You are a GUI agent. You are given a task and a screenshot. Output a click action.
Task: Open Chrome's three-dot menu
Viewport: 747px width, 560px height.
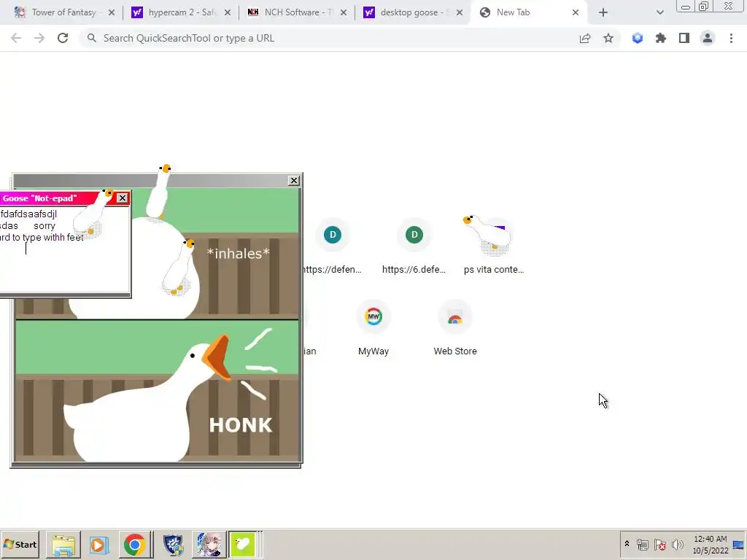click(731, 38)
